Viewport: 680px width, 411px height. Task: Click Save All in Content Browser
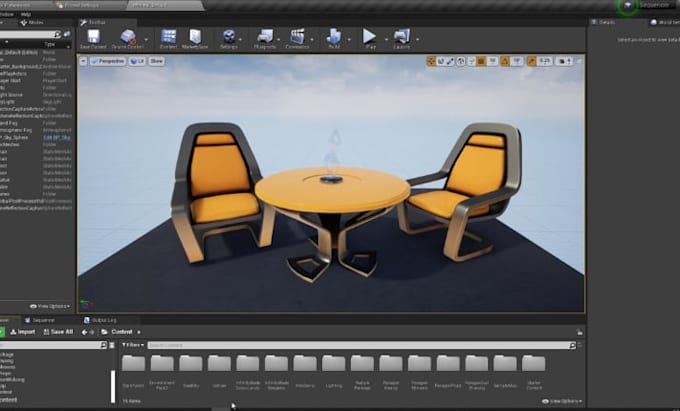click(59, 332)
